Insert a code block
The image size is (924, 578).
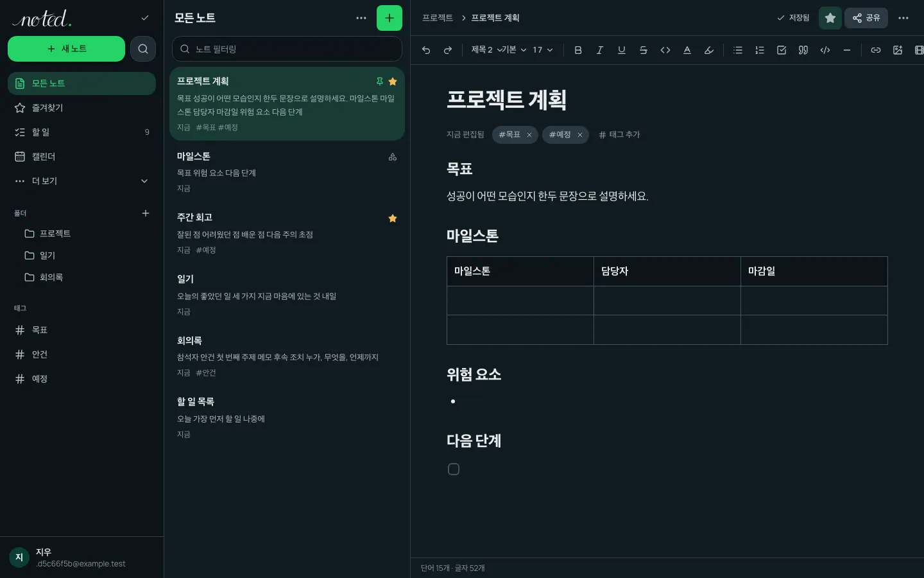coord(825,50)
